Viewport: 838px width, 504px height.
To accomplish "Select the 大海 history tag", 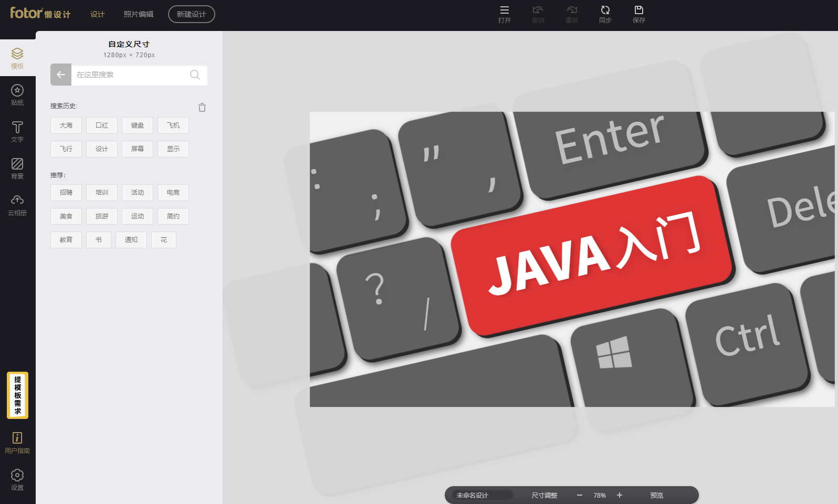I will 66,125.
